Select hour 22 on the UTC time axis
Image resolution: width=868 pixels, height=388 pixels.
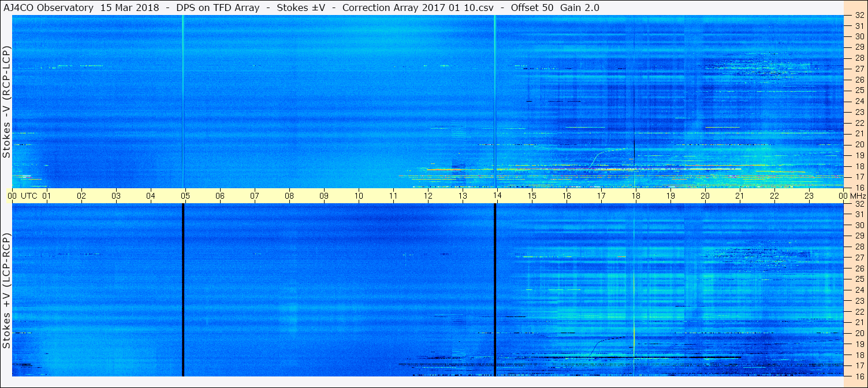(774, 196)
